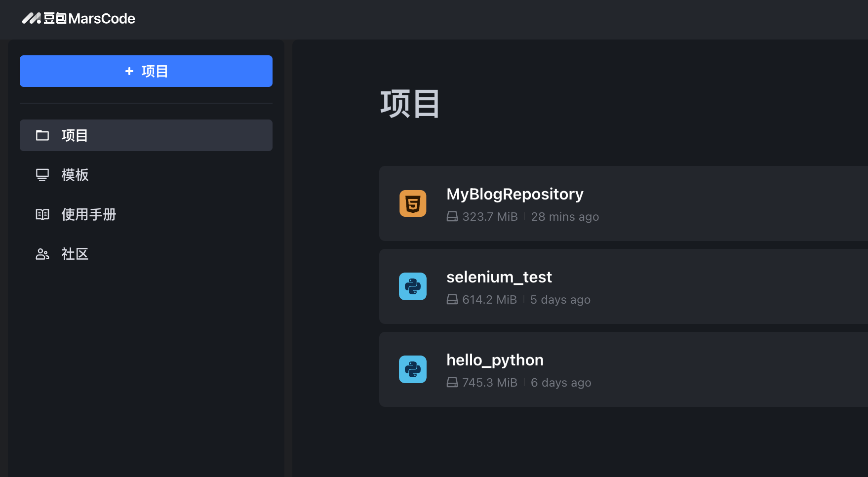Screen dimensions: 868x477
Task: Click the Python icon of selenium_test
Action: click(x=412, y=286)
